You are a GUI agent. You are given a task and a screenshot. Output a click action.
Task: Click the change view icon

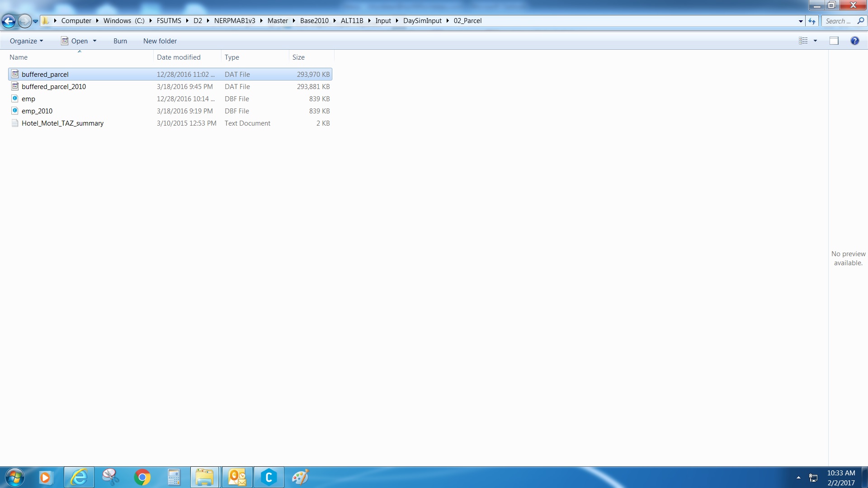tap(803, 41)
